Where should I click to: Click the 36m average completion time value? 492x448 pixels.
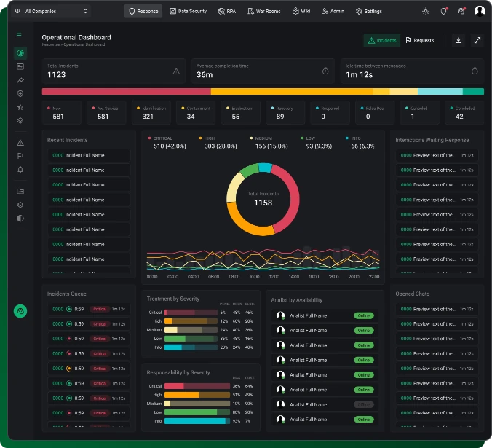click(205, 75)
